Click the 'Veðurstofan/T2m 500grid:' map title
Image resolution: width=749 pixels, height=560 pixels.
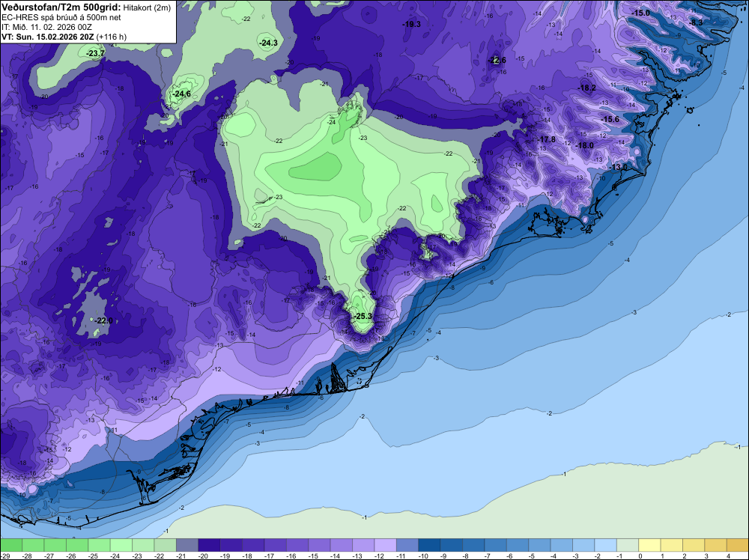coord(61,7)
